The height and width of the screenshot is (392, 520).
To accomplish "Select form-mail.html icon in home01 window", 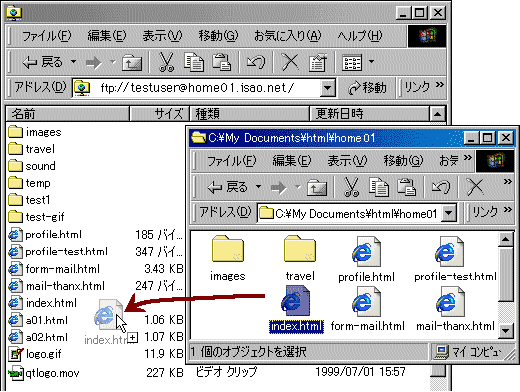I will coord(367,309).
